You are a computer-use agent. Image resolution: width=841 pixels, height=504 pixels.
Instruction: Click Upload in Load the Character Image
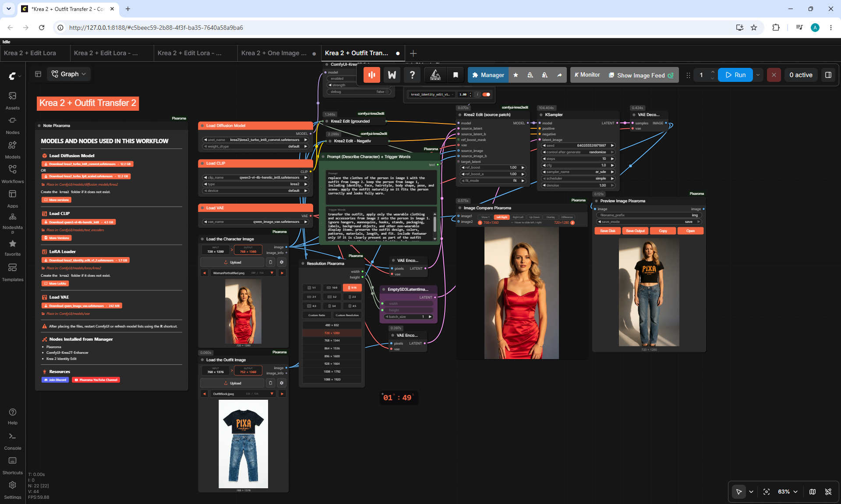click(233, 262)
